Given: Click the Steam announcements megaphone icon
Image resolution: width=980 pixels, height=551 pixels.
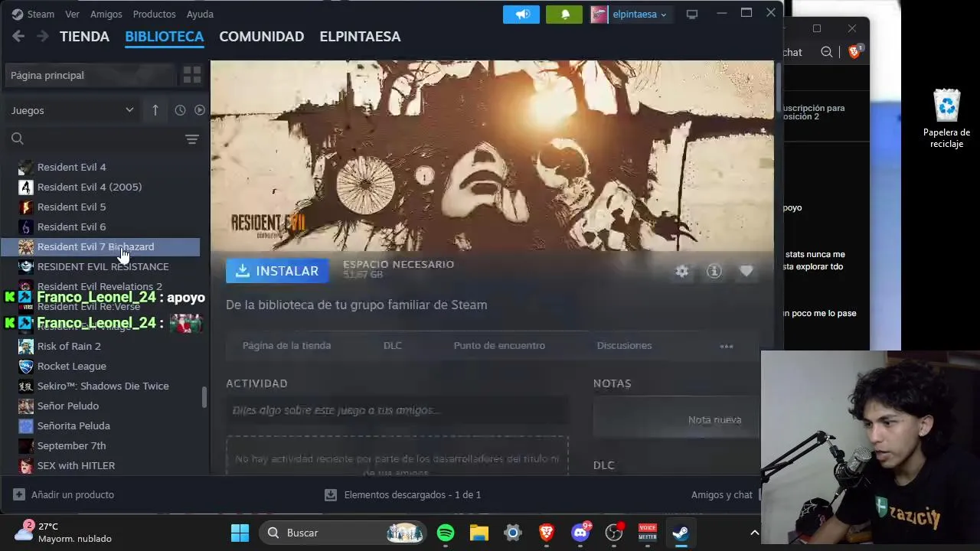Looking at the screenshot, I should tap(521, 14).
